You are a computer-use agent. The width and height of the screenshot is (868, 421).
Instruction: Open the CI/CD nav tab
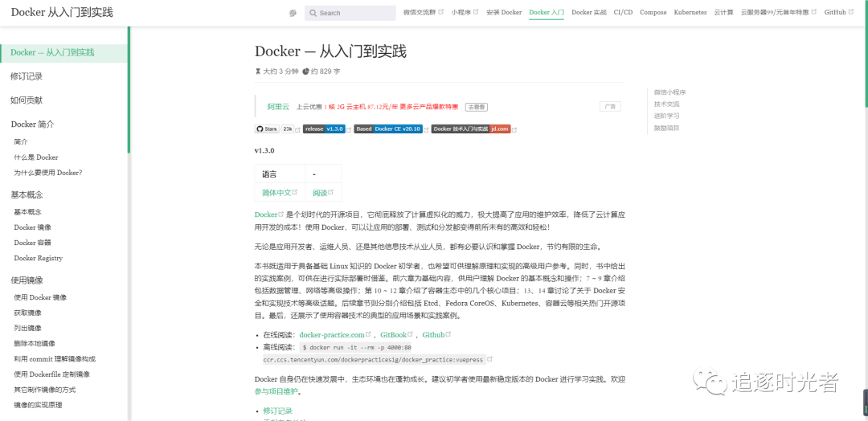point(624,12)
